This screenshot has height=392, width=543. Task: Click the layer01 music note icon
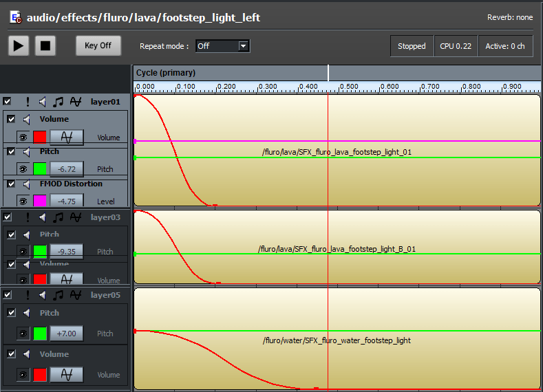coord(58,102)
